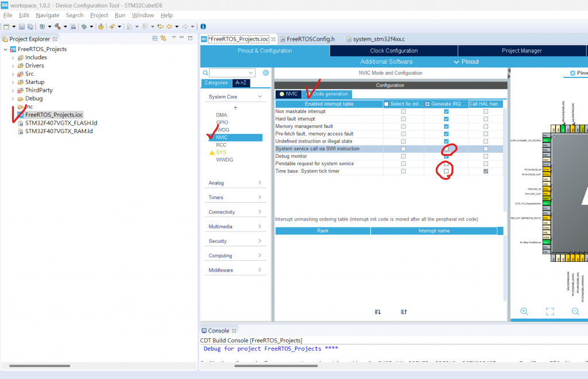Minimize the Project Explorer panel
The height and width of the screenshot is (379, 588).
182,37
